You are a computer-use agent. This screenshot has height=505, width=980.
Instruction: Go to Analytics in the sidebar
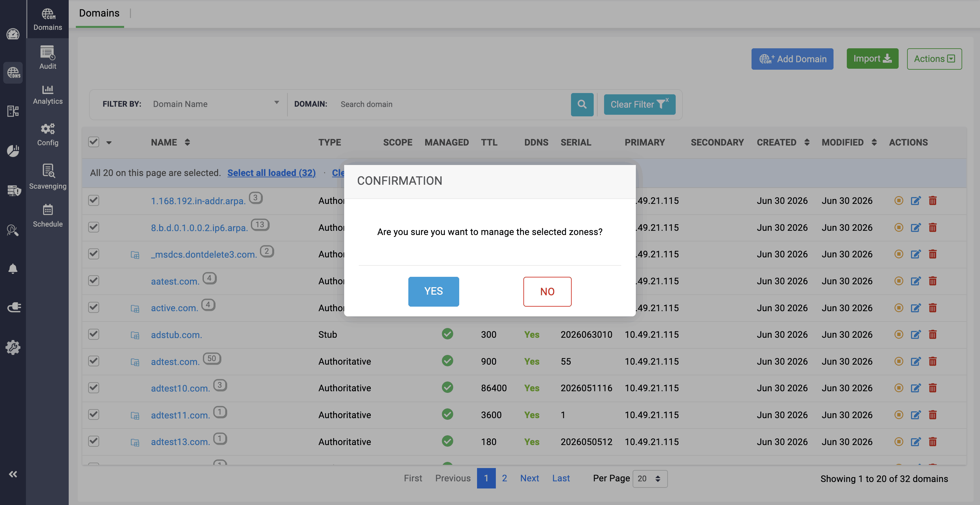tap(48, 94)
